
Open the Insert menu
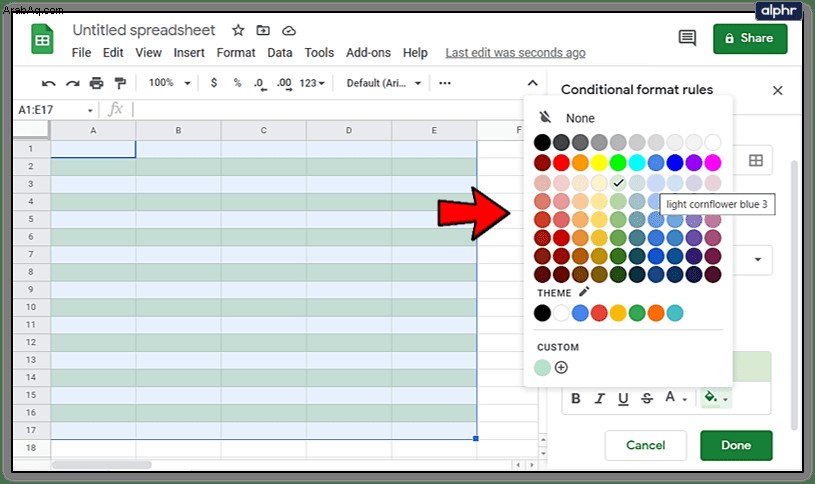coord(189,53)
